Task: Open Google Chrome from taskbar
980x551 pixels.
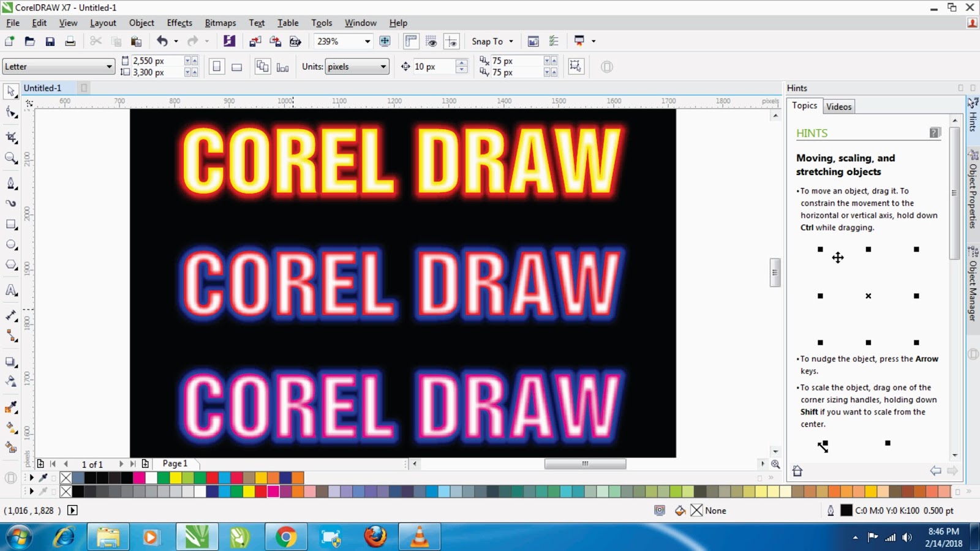Action: pyautogui.click(x=286, y=538)
